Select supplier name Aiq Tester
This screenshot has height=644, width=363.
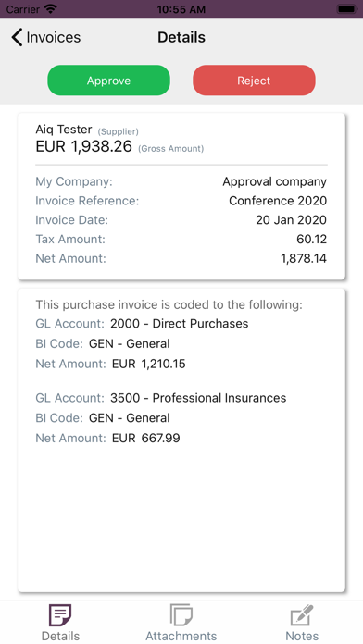(x=64, y=130)
